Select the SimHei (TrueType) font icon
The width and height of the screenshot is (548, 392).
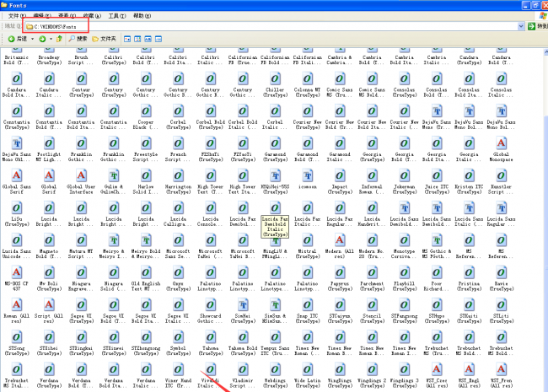[243, 304]
